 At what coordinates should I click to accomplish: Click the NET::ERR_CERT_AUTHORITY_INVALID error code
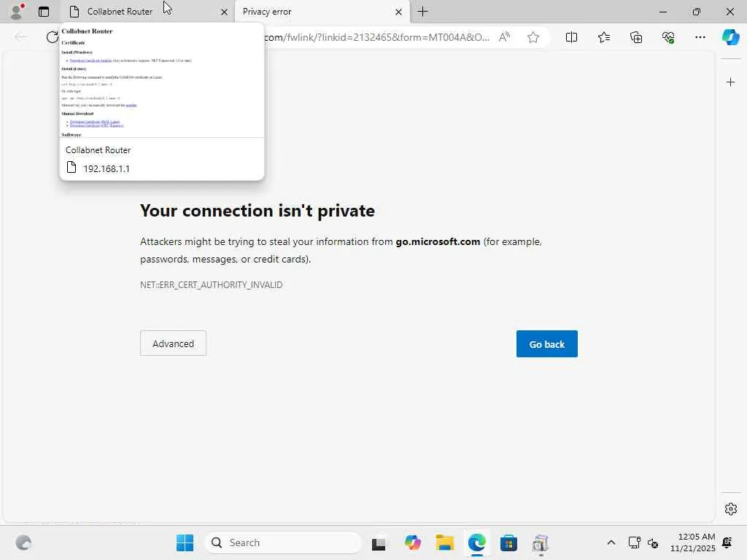(211, 285)
